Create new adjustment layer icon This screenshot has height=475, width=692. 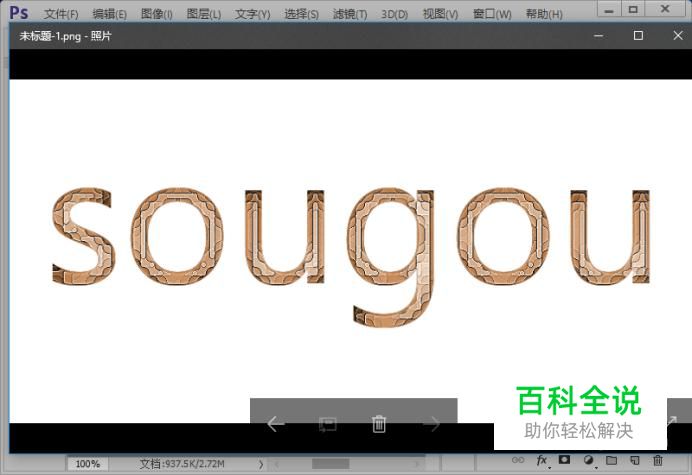tap(588, 460)
